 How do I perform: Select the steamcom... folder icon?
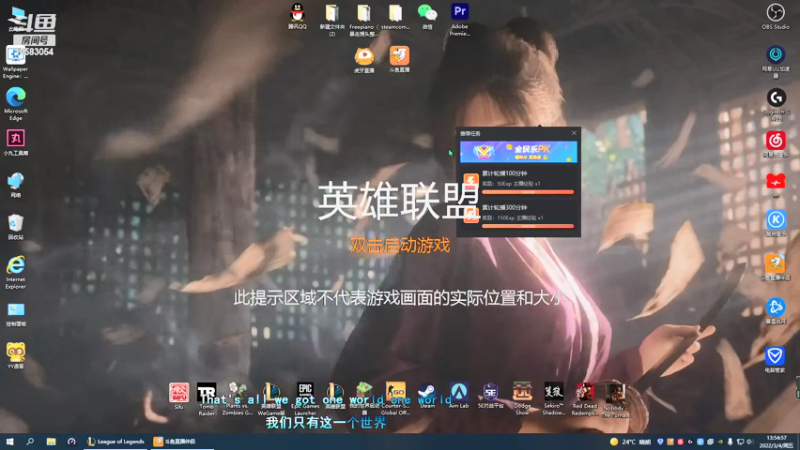395,16
